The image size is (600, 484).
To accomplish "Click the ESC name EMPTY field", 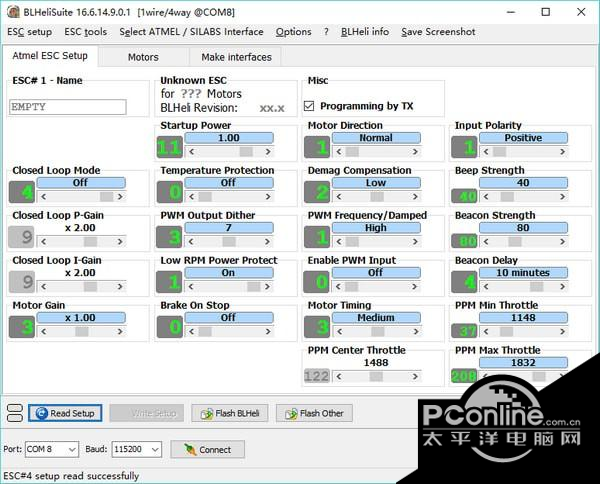I will click(x=68, y=107).
